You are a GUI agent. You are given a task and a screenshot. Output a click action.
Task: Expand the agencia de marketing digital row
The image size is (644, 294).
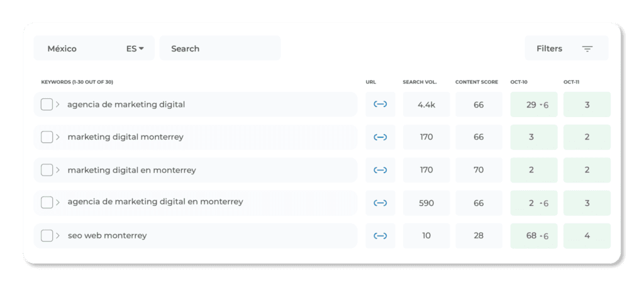coord(58,105)
